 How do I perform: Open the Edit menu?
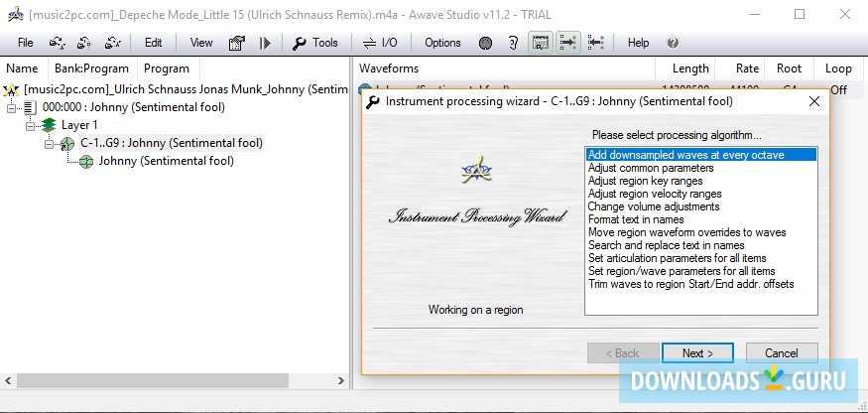[154, 43]
